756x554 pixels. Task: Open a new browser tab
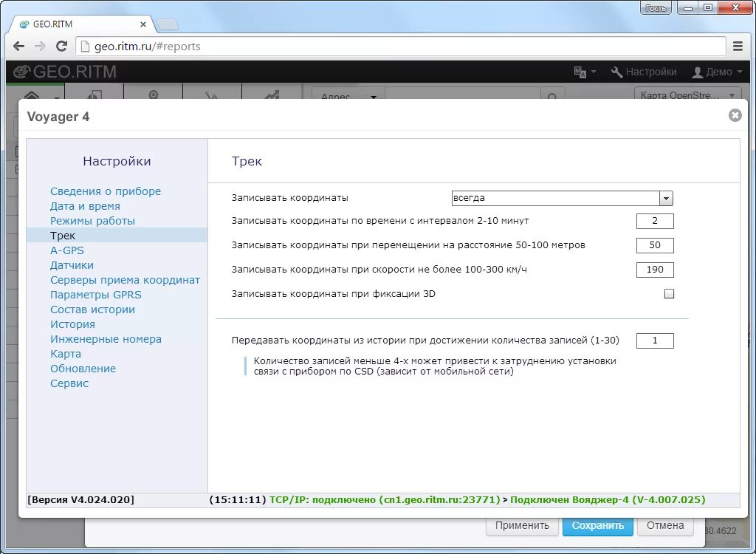(168, 24)
